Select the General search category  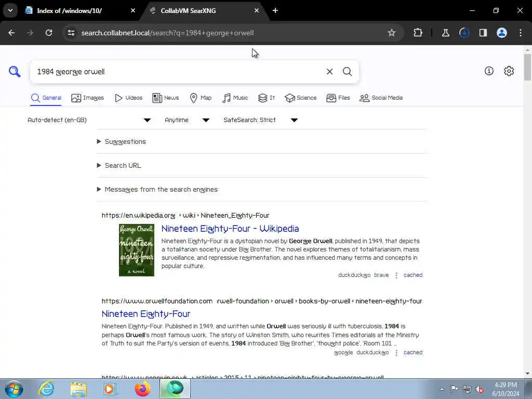click(46, 98)
